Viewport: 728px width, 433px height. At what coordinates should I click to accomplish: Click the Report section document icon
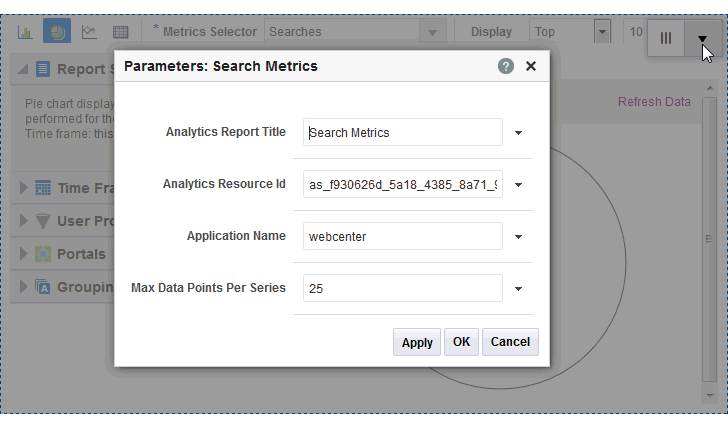pyautogui.click(x=43, y=69)
